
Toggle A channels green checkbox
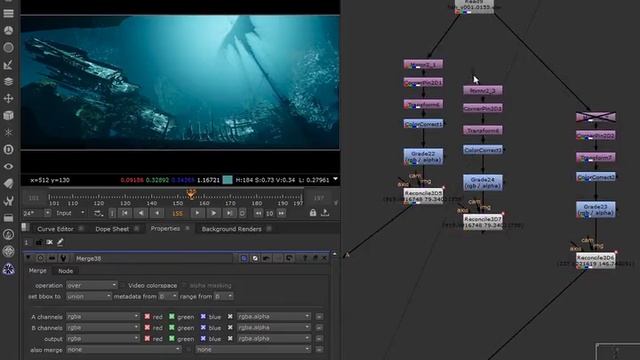pyautogui.click(x=172, y=316)
